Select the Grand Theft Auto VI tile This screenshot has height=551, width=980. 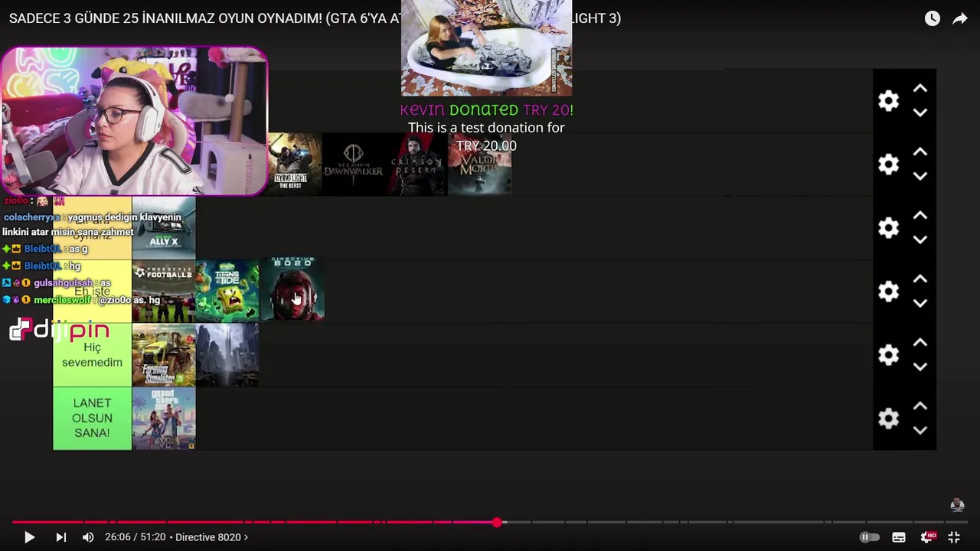(x=164, y=419)
